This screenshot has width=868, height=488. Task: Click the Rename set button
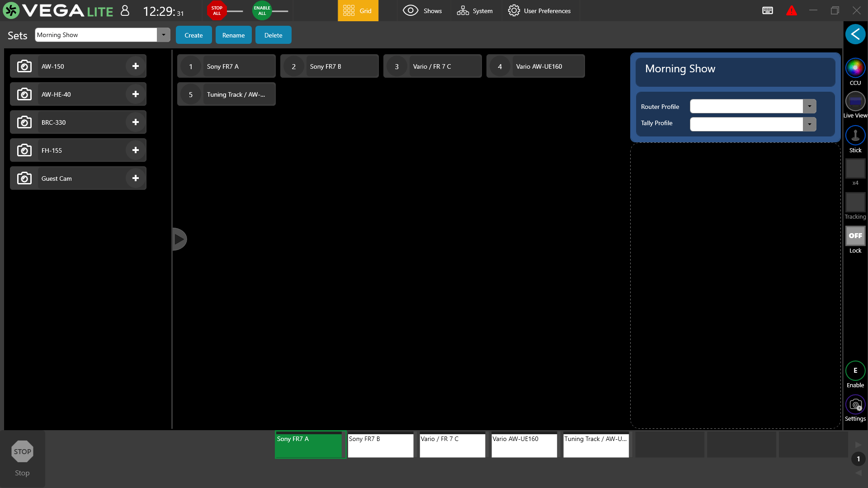(233, 35)
